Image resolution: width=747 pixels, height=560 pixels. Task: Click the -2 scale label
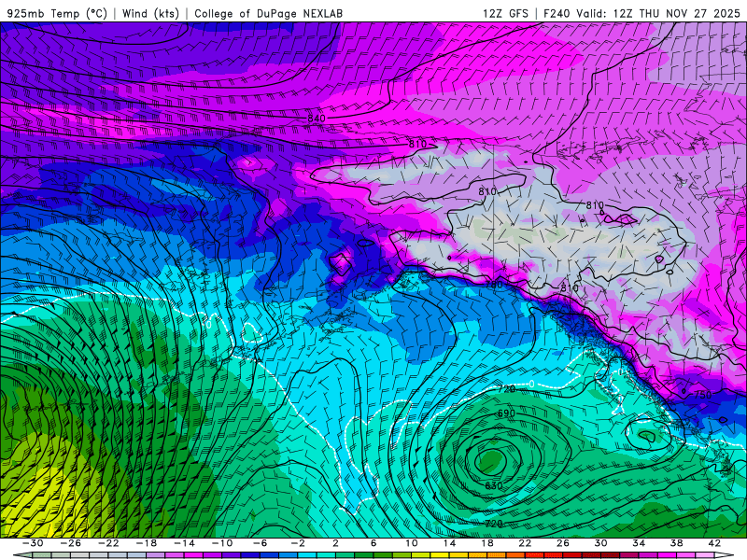tap(298, 543)
